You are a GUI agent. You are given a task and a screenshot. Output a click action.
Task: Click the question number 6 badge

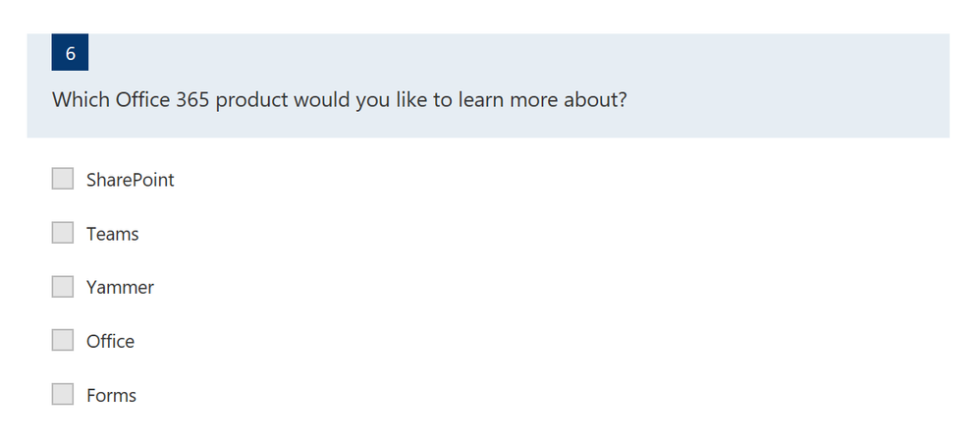[70, 52]
